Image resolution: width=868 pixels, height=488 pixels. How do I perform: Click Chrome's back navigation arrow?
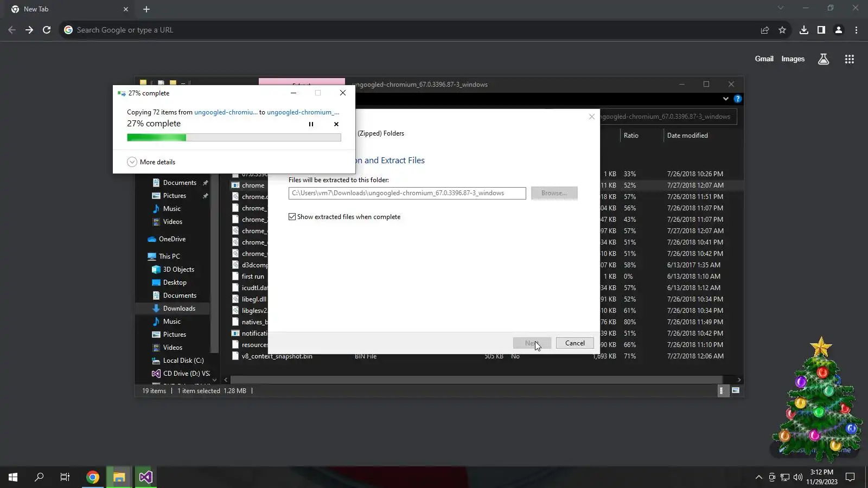12,30
